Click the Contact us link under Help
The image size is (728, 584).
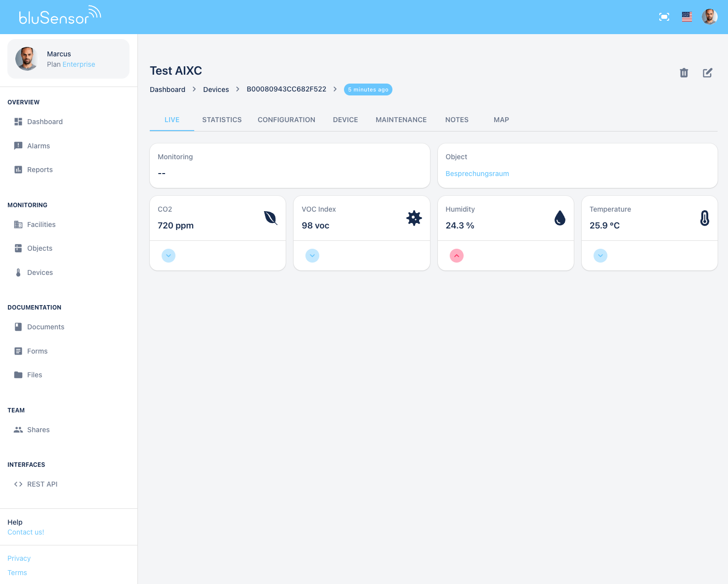click(x=25, y=532)
